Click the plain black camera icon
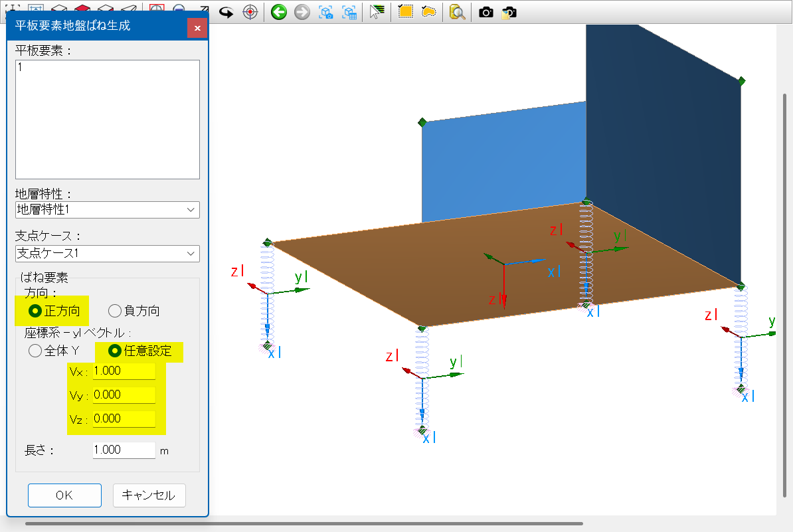Viewport: 793px width, 532px height. (x=485, y=12)
